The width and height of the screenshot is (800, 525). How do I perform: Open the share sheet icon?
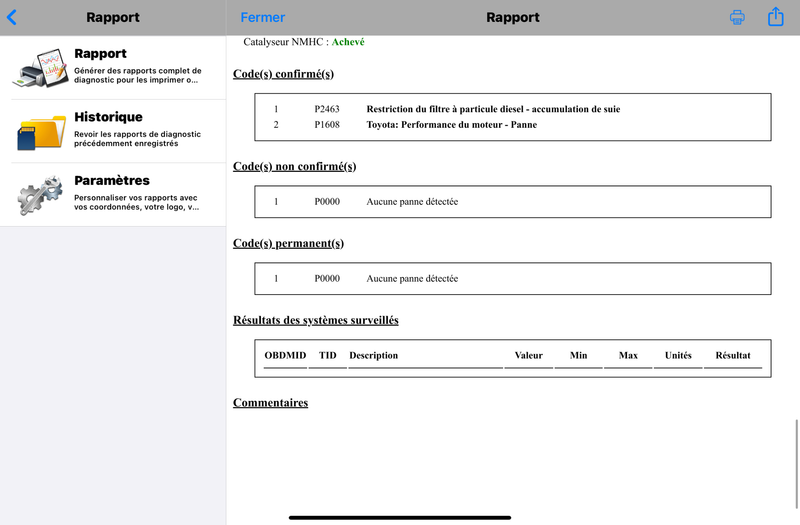click(776, 16)
